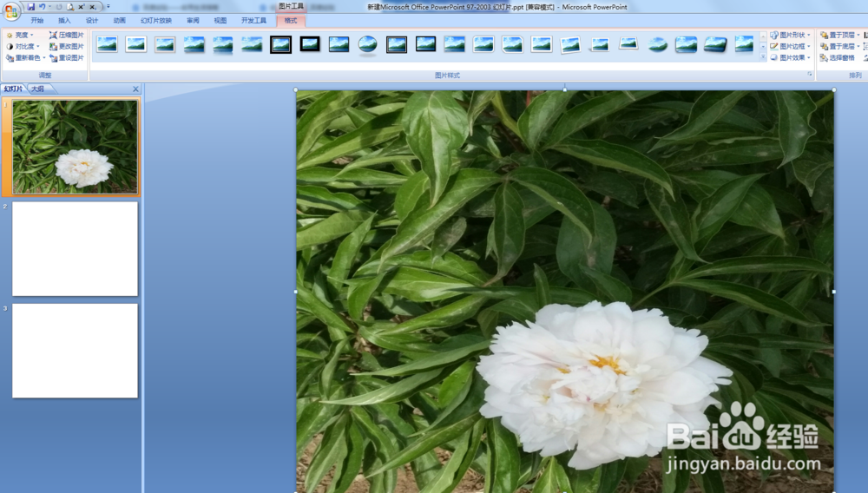Open the 选择窗格 selection pane
Image resolution: width=868 pixels, height=493 pixels.
[x=838, y=57]
